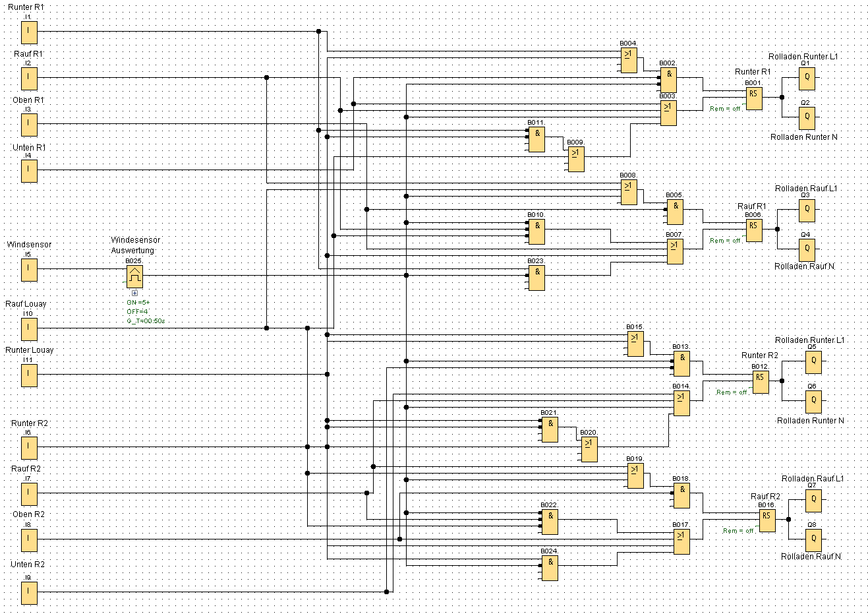Select the OR block B020
868x614 pixels.
[x=589, y=448]
